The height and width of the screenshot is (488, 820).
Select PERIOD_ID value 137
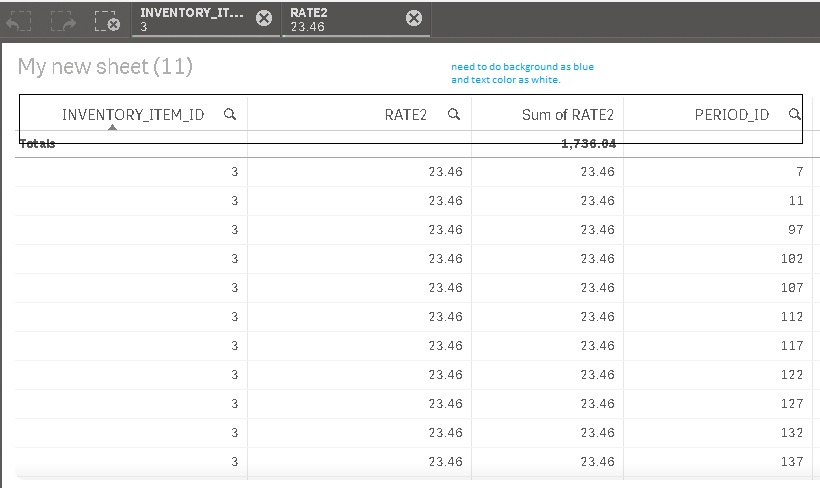pos(792,462)
